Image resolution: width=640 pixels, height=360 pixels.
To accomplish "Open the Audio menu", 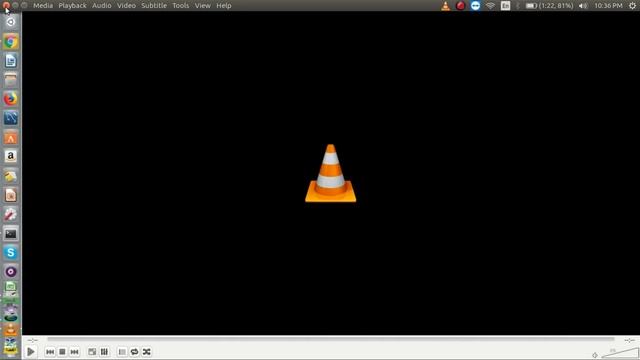I will click(x=102, y=6).
